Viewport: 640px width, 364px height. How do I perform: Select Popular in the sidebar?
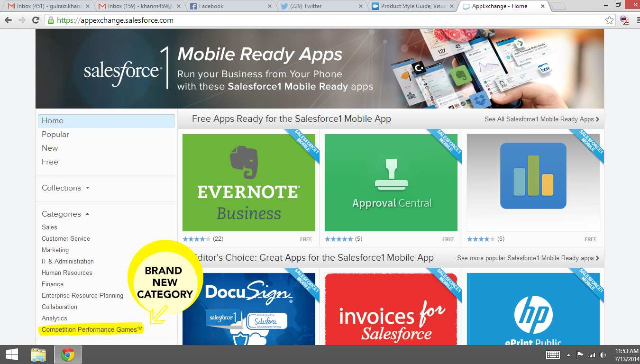tap(55, 135)
